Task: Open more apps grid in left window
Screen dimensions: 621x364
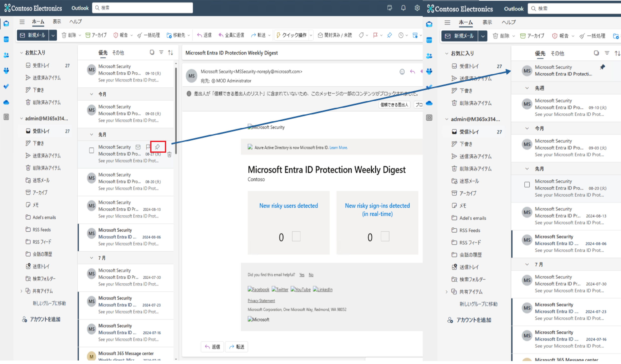Action: click(6, 117)
